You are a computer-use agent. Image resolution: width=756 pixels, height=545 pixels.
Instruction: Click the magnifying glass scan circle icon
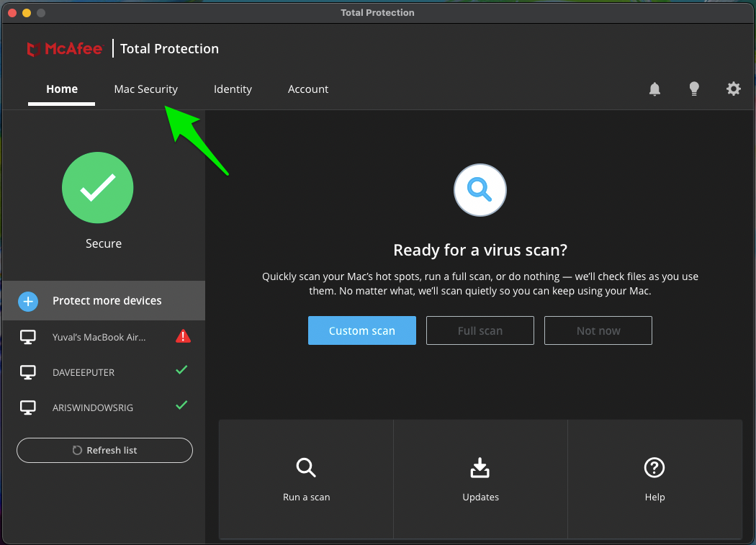[x=480, y=191]
